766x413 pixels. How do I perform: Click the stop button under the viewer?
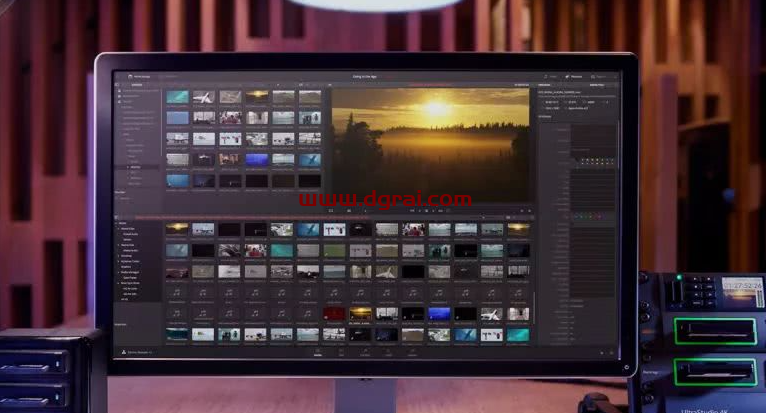425,211
